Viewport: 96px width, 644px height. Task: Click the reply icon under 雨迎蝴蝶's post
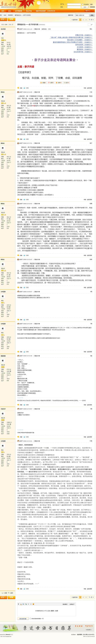(x=18, y=405)
